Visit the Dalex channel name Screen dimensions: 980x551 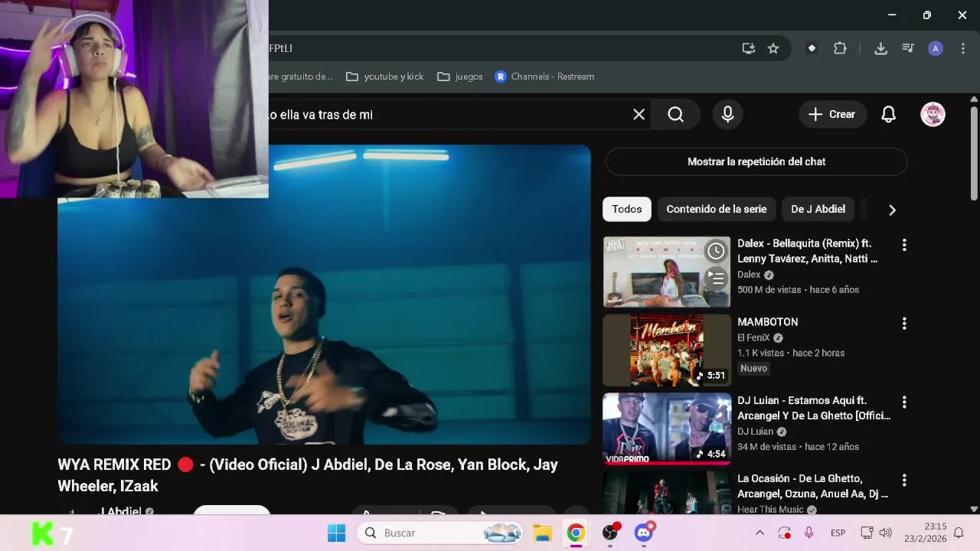[749, 275]
